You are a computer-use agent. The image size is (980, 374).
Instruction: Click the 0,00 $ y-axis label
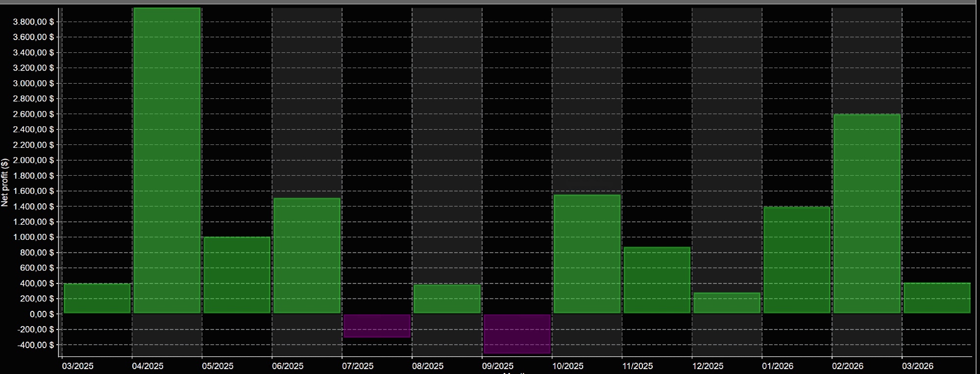pyautogui.click(x=42, y=314)
